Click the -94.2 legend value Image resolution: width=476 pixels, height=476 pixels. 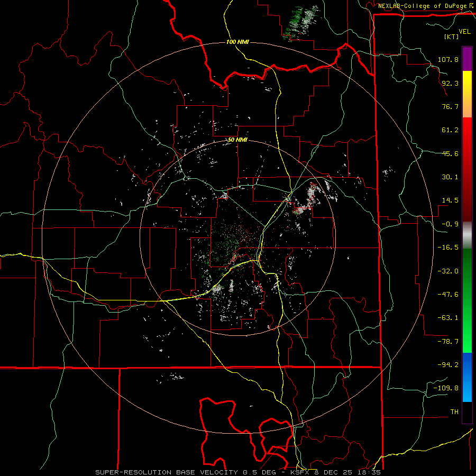(448, 364)
